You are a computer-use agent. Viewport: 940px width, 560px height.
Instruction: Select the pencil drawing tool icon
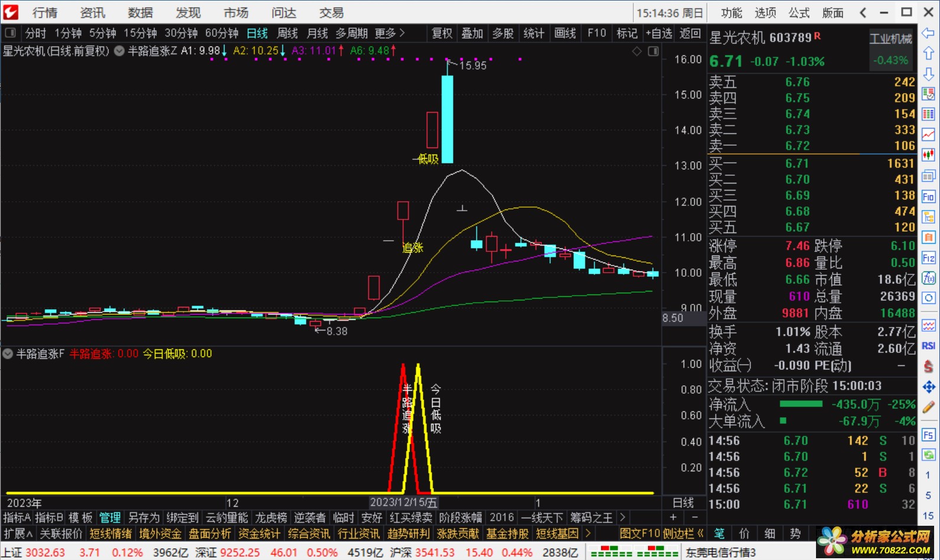(928, 407)
